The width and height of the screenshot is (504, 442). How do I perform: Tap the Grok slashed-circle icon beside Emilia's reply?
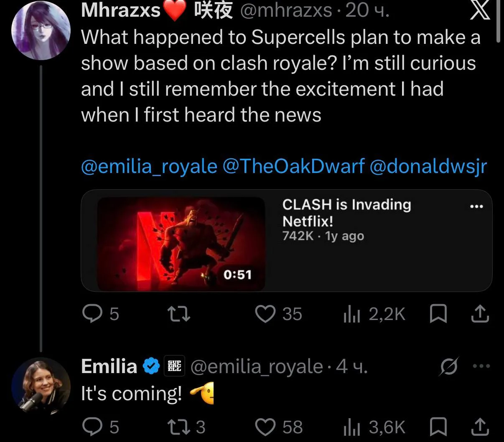click(450, 366)
